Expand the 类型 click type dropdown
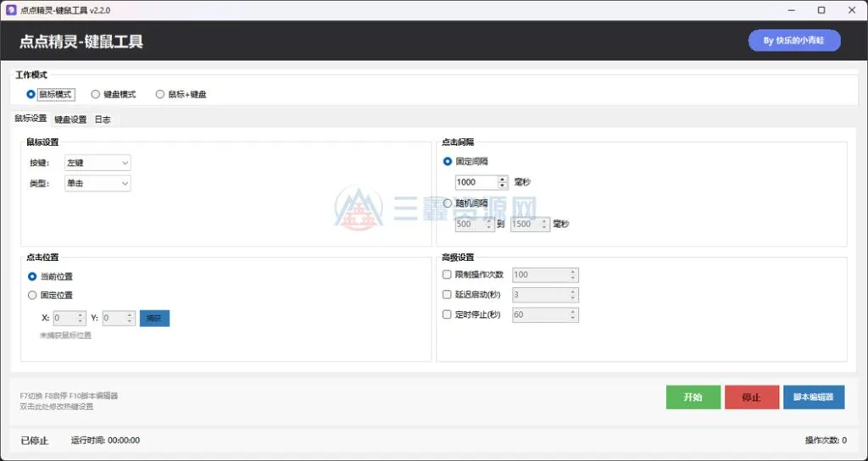The width and height of the screenshot is (868, 461). pyautogui.click(x=97, y=183)
